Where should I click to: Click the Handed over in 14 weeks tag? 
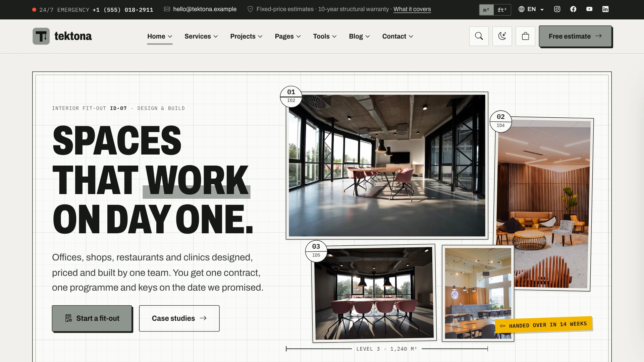(543, 325)
